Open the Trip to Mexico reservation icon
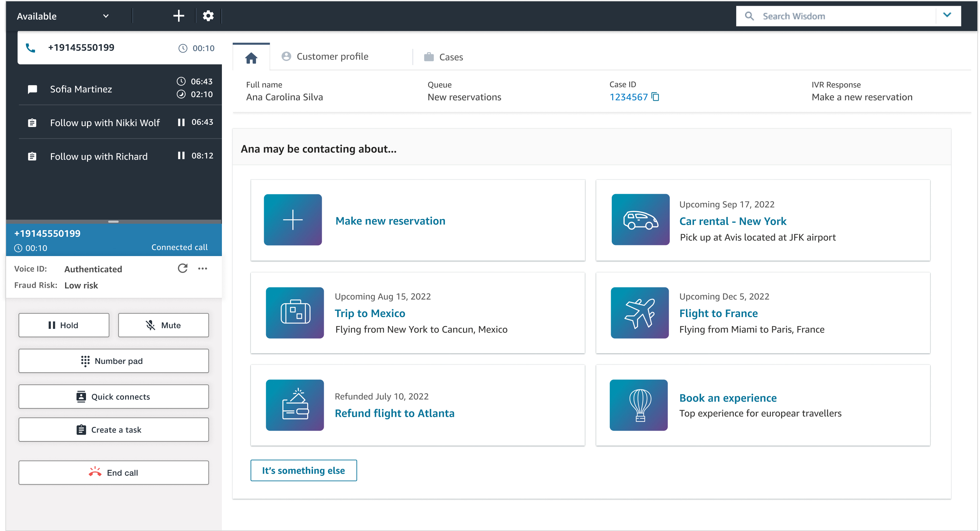The height and width of the screenshot is (531, 980). pyautogui.click(x=293, y=312)
